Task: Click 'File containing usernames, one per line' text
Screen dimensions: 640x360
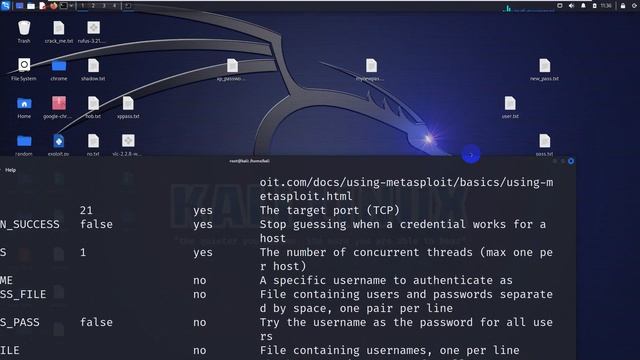Action: [389, 350]
